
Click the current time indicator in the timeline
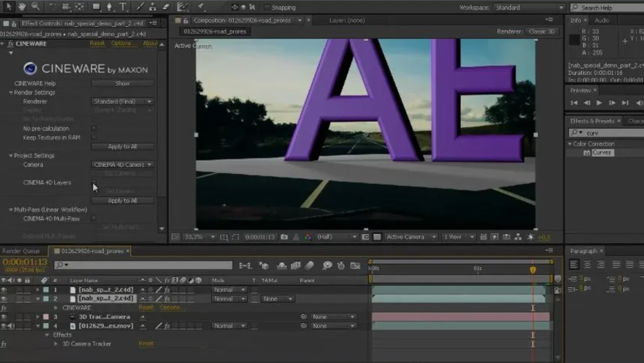point(533,269)
